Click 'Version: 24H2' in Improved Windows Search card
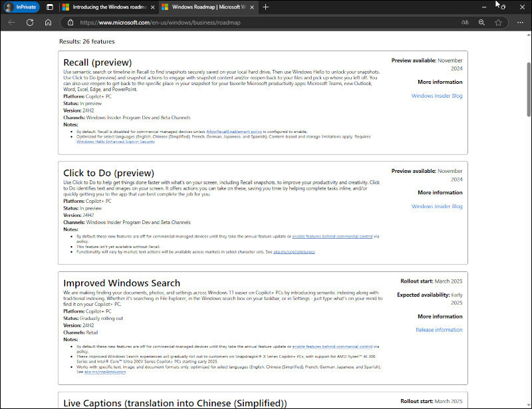Viewport: 532px width, 409px height. click(x=78, y=325)
